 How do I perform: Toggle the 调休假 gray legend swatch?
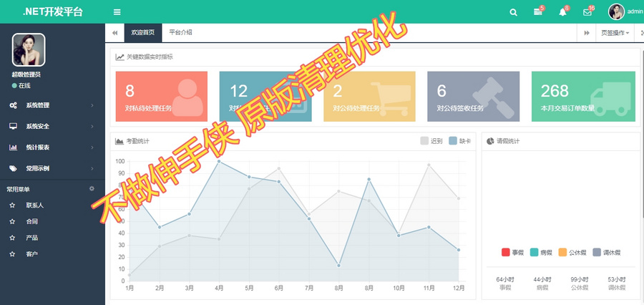pyautogui.click(x=597, y=253)
